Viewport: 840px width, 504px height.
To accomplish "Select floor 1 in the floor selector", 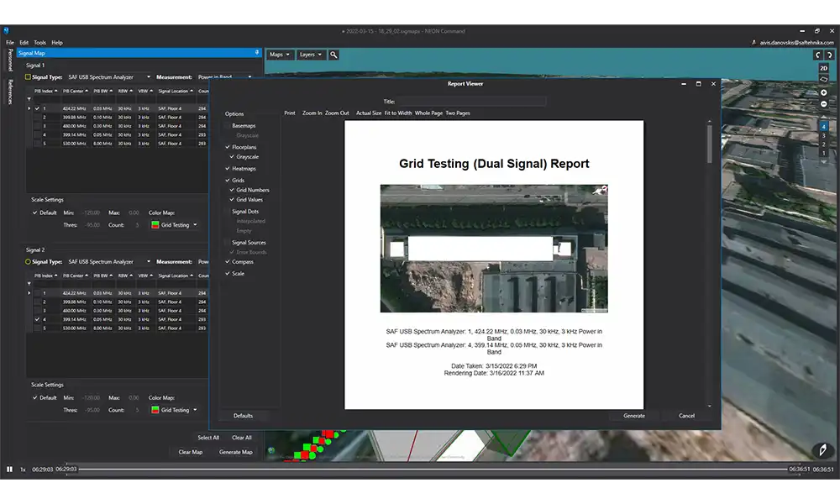I will pos(824,153).
